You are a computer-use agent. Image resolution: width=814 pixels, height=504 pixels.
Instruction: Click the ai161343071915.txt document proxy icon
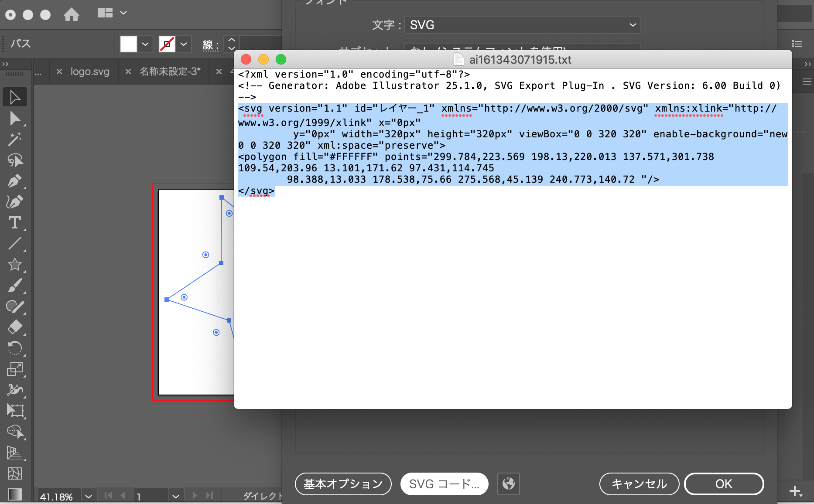point(459,59)
